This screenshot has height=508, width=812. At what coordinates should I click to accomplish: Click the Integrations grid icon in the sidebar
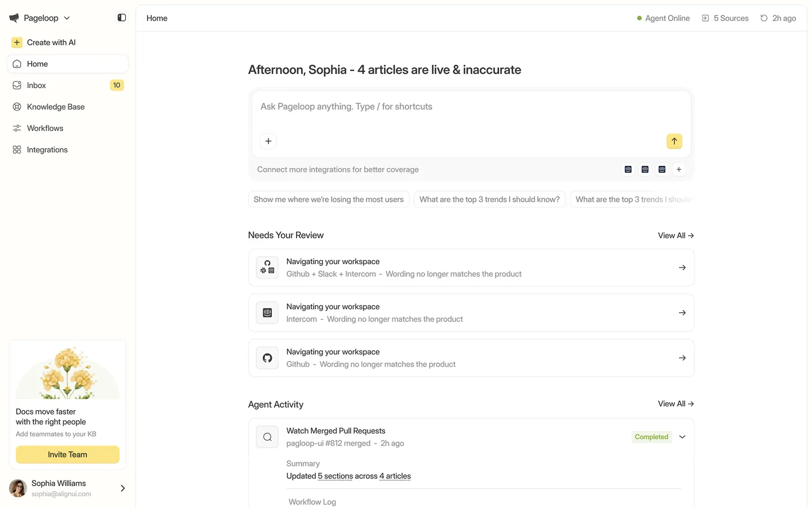[x=17, y=150]
